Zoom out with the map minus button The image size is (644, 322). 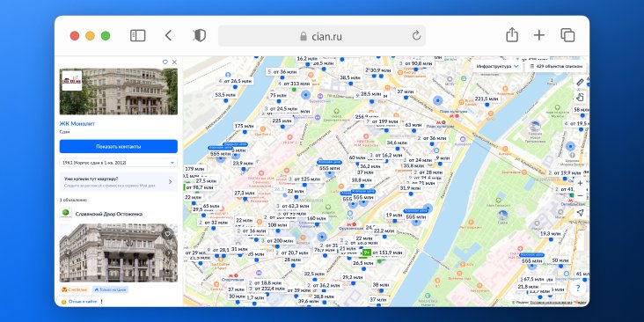coord(580,195)
